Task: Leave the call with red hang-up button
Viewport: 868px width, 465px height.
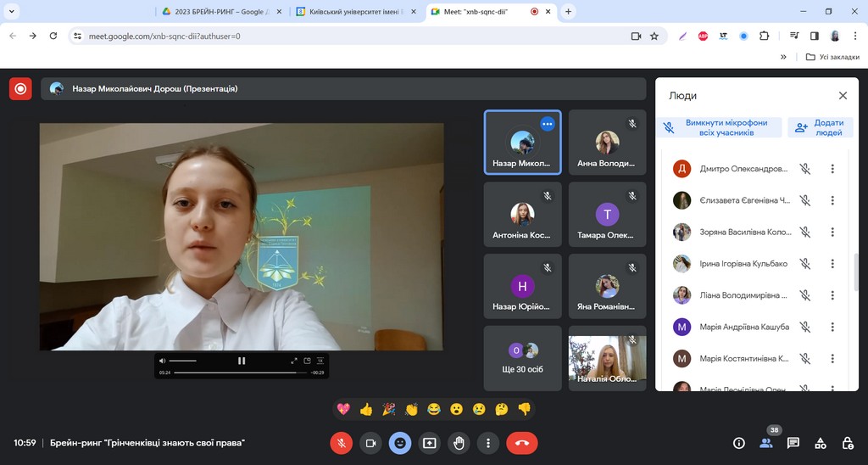Action: click(521, 443)
